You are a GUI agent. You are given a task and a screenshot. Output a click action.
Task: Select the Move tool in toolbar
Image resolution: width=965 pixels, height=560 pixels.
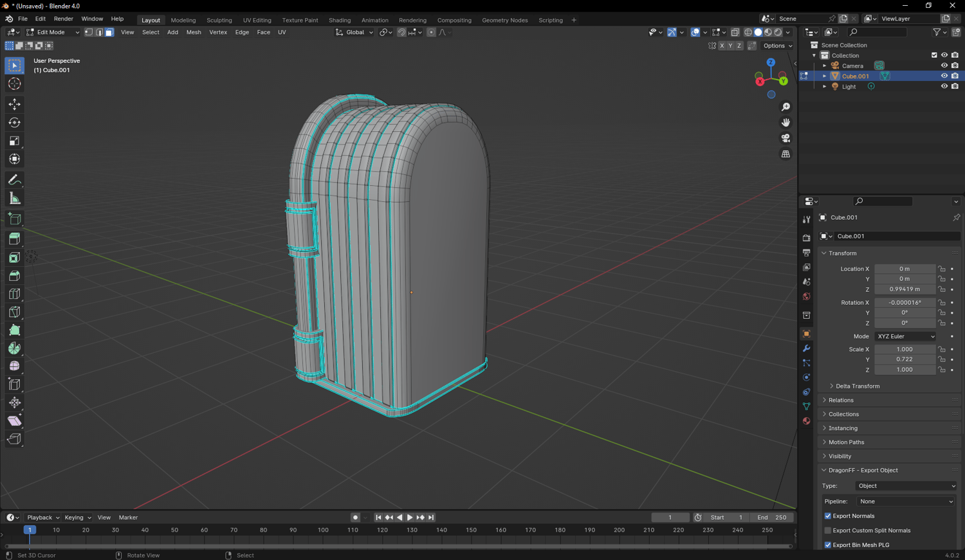tap(14, 104)
